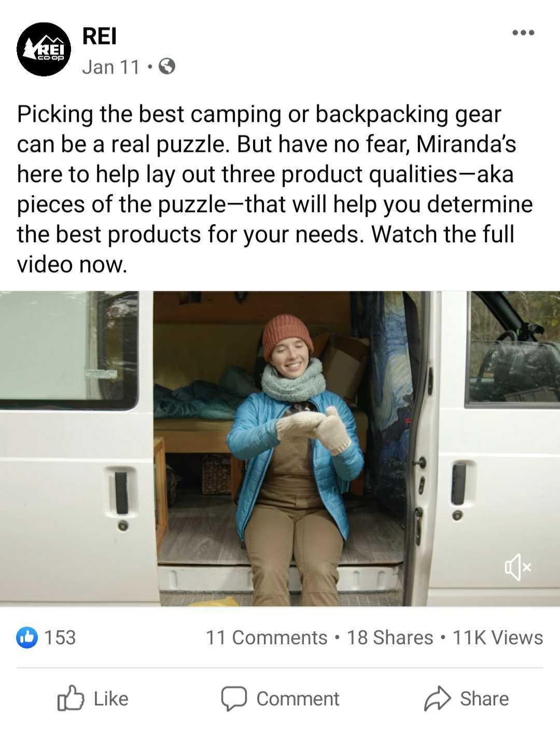Screen dimensions: 560x736
Task: Tap the thumbs-up Like icon
Action: 70,698
